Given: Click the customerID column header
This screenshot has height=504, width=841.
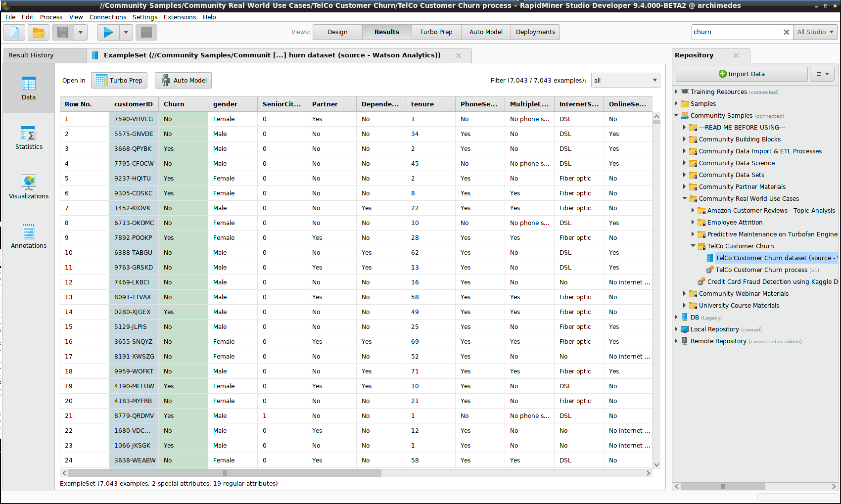Looking at the screenshot, I should (x=134, y=104).
